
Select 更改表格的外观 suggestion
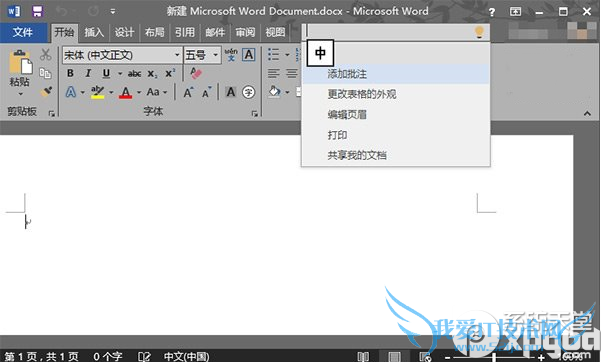coord(396,94)
